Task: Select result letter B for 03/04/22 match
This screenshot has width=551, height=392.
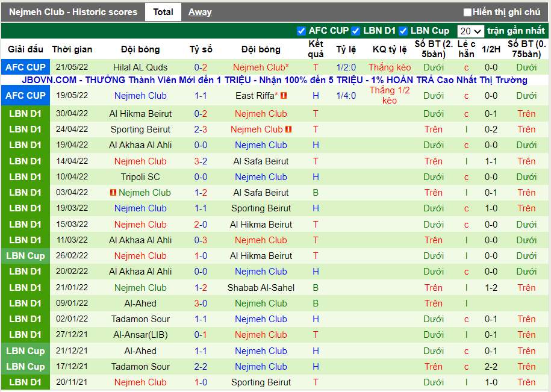Action: point(316,193)
